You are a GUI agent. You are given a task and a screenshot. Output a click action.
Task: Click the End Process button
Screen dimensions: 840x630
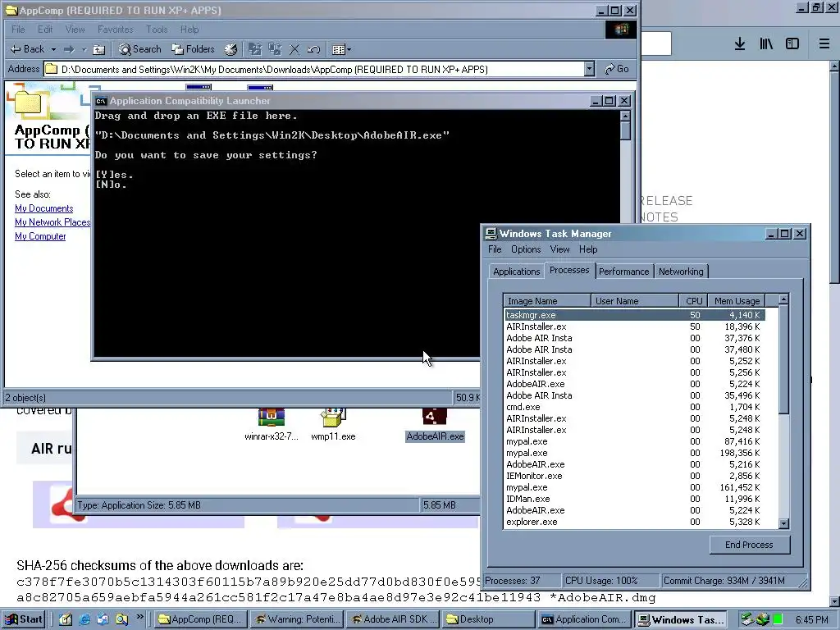pyautogui.click(x=749, y=545)
